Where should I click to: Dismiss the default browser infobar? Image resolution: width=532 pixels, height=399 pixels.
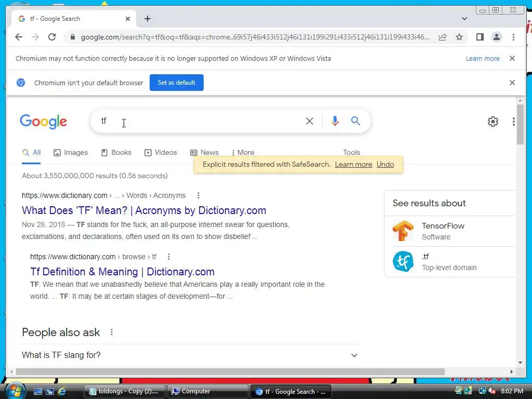tap(512, 83)
